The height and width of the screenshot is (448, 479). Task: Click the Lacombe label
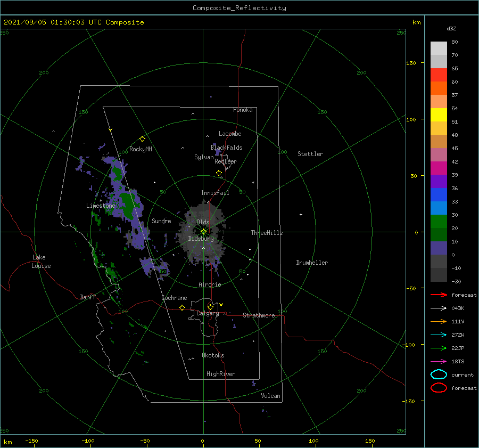(x=230, y=134)
